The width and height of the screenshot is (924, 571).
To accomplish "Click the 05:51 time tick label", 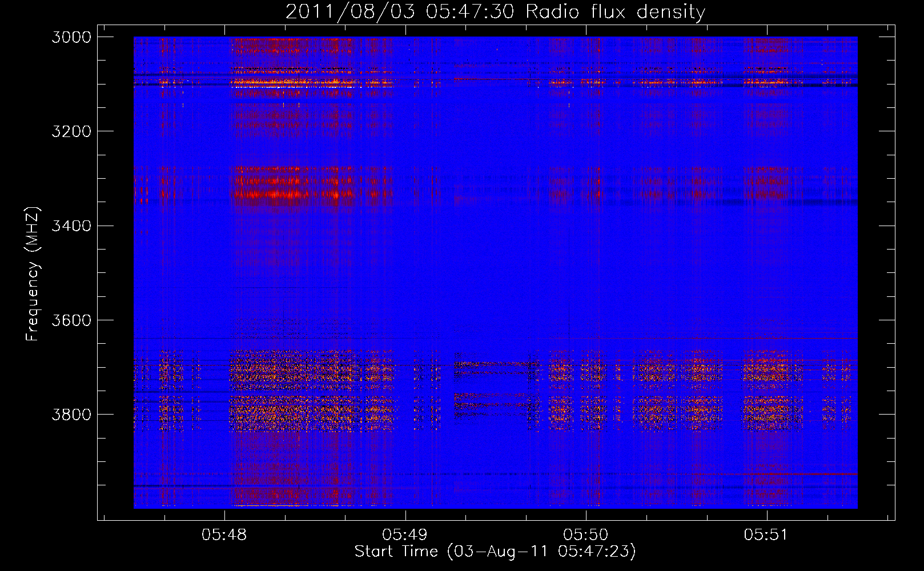I will 766,534.
